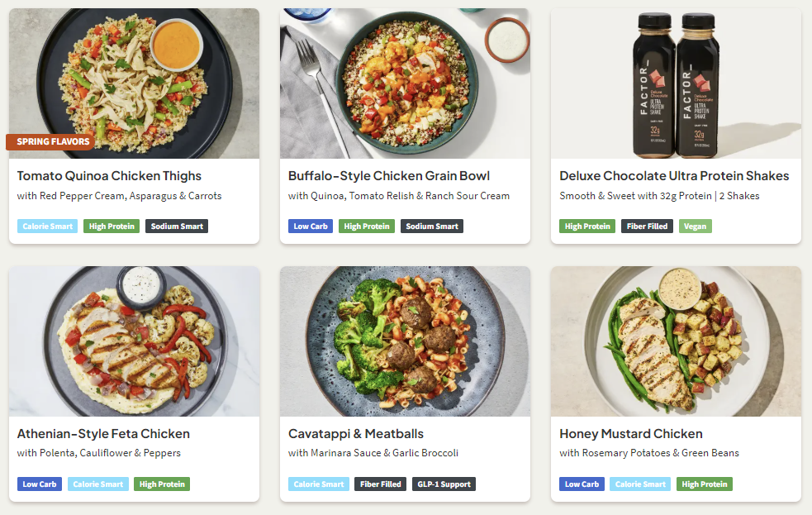
Task: Click Sodium Smart tag on Buffalo-Style bowl
Action: [432, 227]
